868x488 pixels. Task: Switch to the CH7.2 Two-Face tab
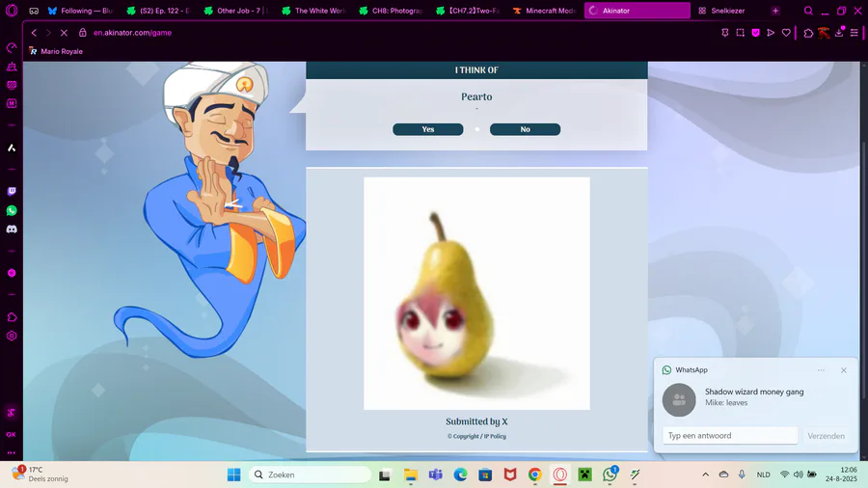pyautogui.click(x=469, y=11)
